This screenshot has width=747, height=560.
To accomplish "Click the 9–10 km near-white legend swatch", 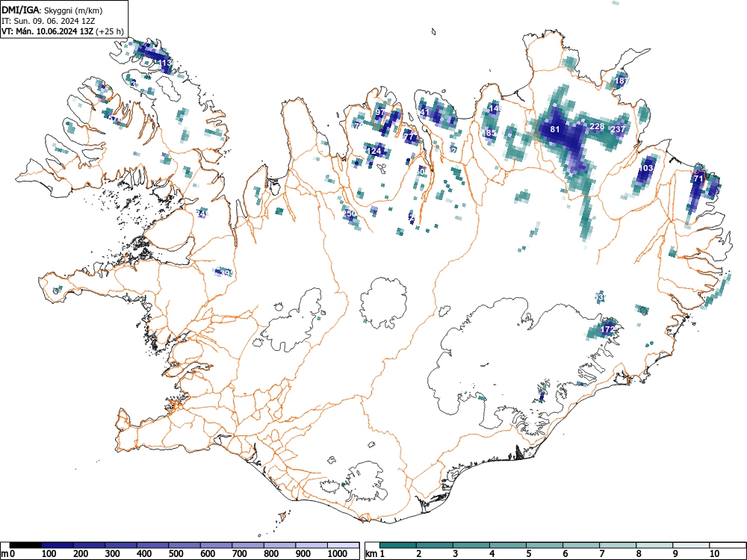I will pos(691,545).
